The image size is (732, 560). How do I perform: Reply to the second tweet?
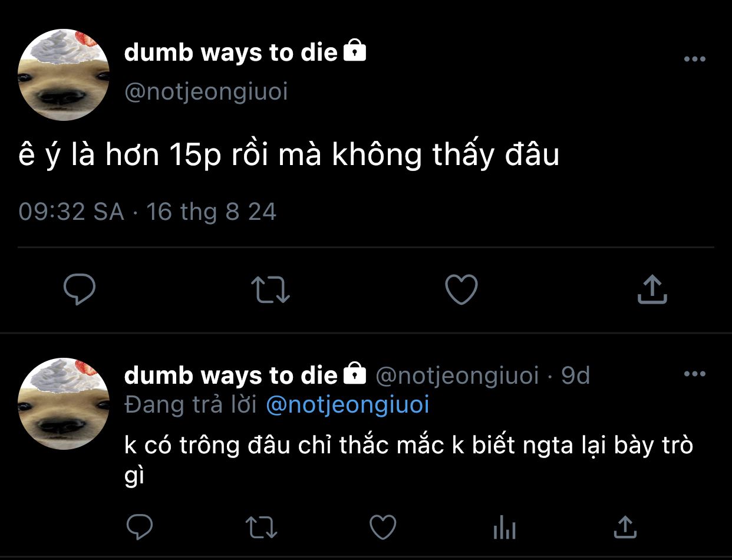tap(140, 526)
